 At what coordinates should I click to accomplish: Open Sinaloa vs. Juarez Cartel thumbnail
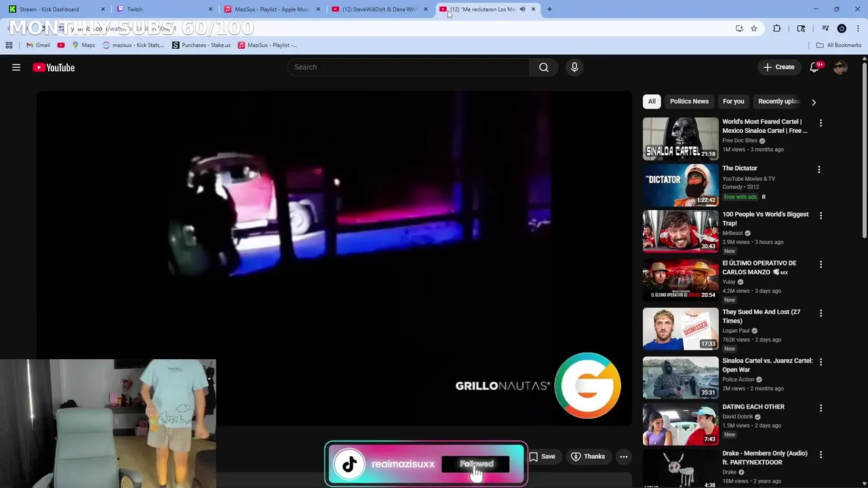[x=680, y=377]
